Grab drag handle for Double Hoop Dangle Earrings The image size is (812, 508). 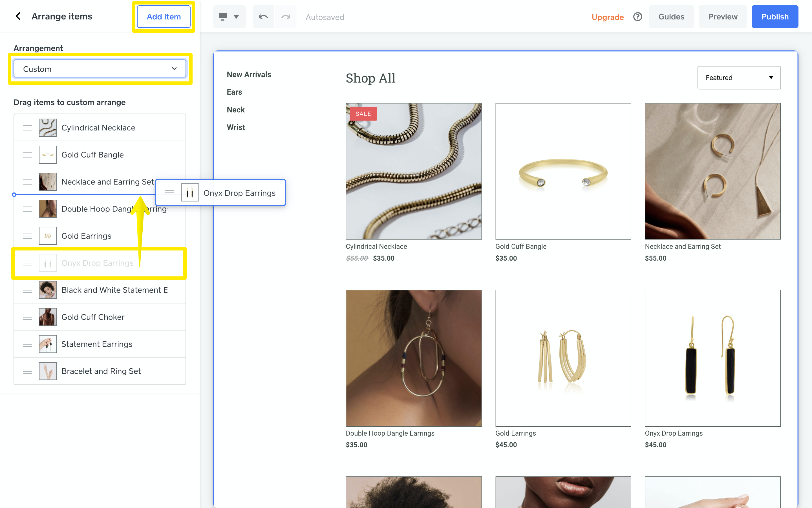28,209
